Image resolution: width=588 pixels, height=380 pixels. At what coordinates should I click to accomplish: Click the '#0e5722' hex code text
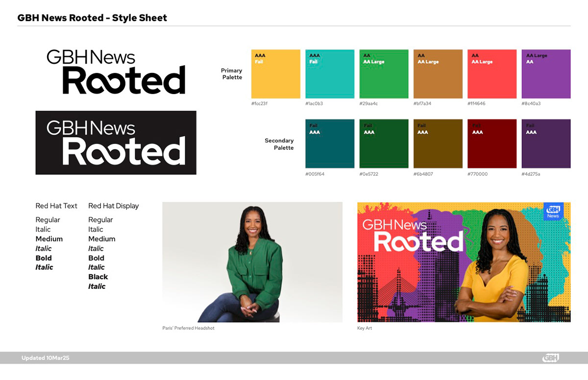click(x=369, y=174)
